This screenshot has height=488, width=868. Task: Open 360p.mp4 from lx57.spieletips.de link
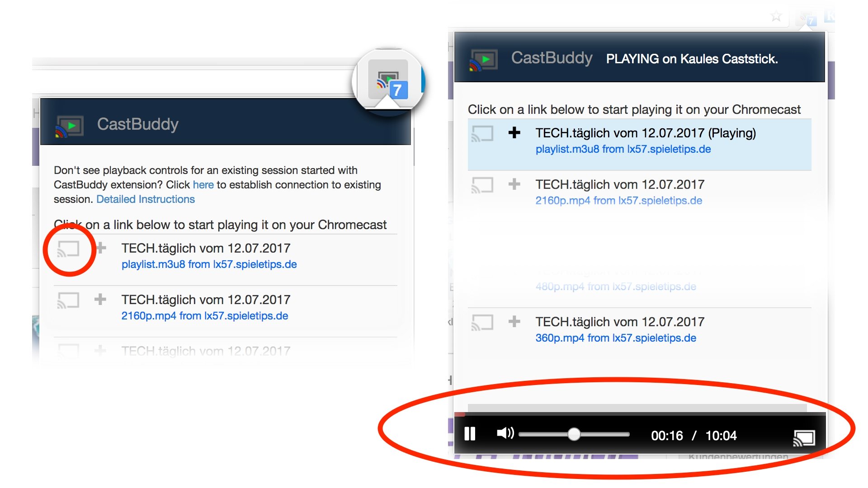click(616, 338)
